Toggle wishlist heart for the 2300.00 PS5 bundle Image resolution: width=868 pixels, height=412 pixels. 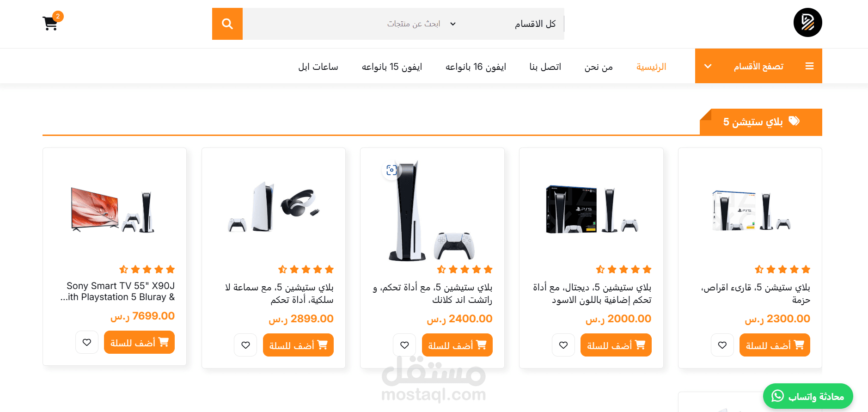722,345
